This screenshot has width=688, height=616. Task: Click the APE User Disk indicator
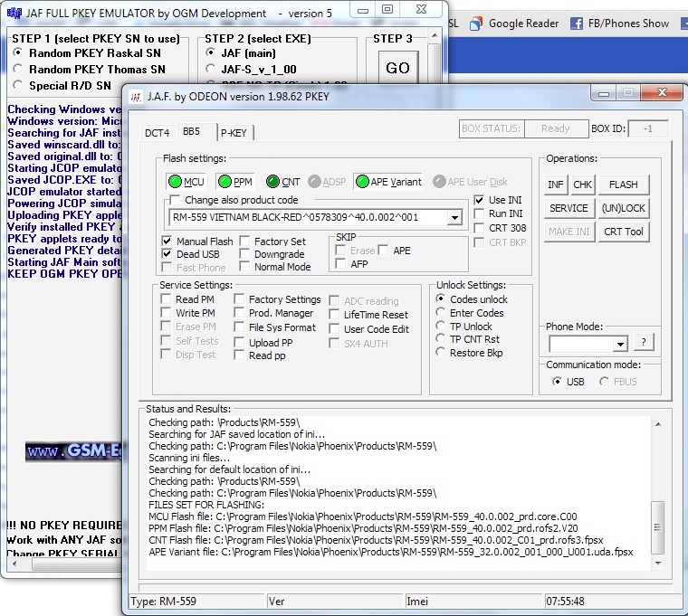pos(439,181)
